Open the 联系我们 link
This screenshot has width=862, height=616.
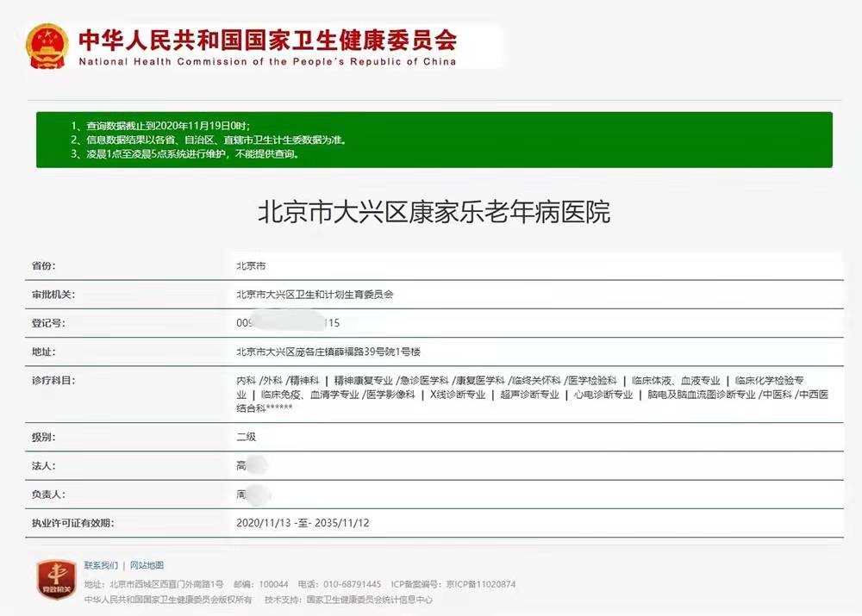pos(101,566)
